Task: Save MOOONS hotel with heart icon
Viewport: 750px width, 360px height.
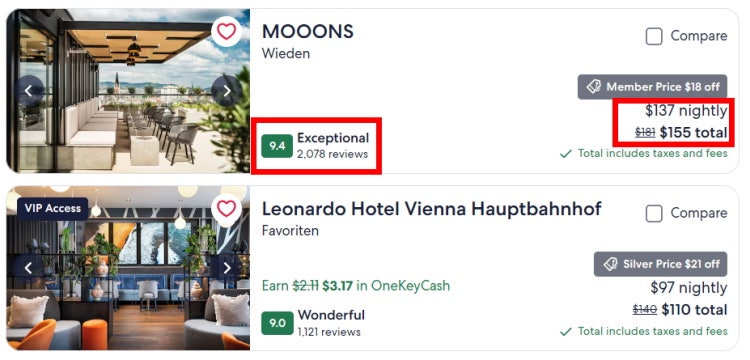Action: [x=226, y=32]
